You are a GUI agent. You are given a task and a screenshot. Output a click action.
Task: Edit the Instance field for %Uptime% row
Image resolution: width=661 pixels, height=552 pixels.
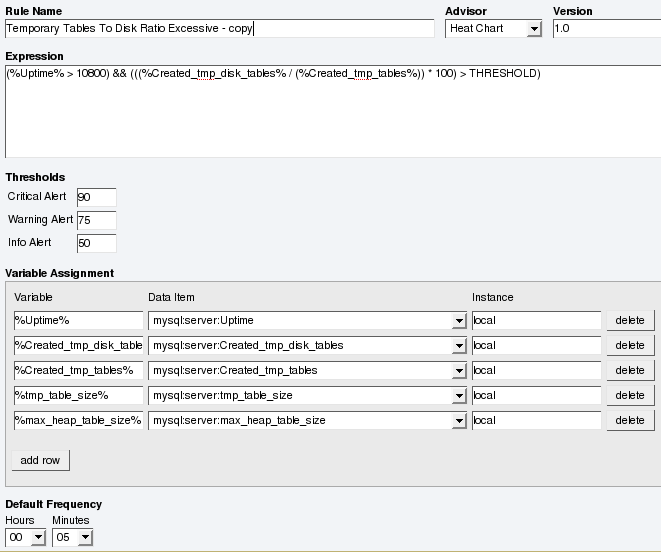[x=536, y=320]
